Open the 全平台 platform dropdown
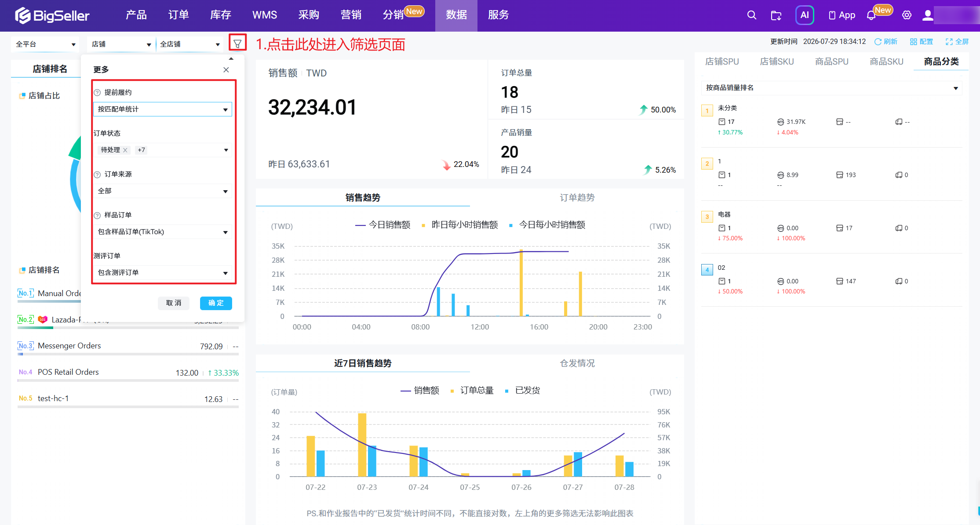980x525 pixels. [45, 44]
